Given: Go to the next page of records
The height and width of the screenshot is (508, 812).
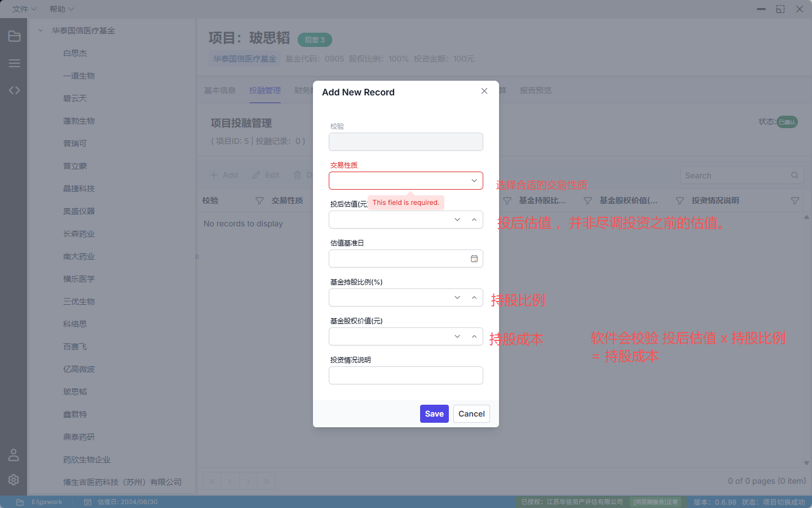Looking at the screenshot, I should tap(248, 481).
